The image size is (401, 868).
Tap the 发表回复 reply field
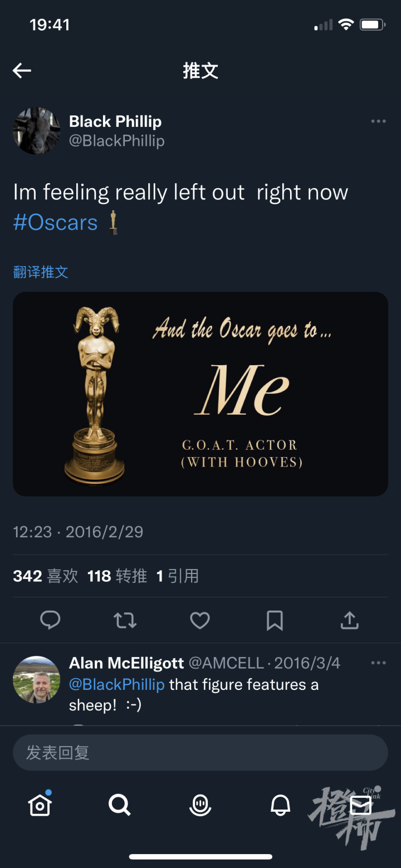coord(200,753)
